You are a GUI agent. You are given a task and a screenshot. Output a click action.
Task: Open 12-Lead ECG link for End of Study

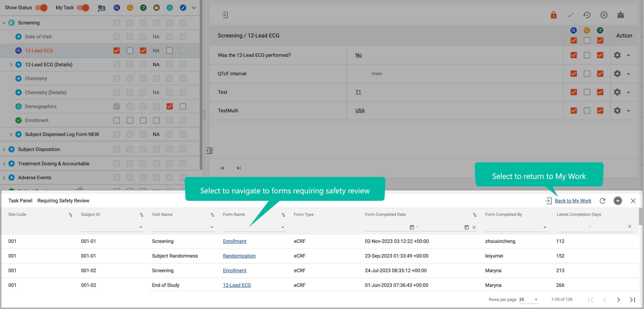pos(237,285)
